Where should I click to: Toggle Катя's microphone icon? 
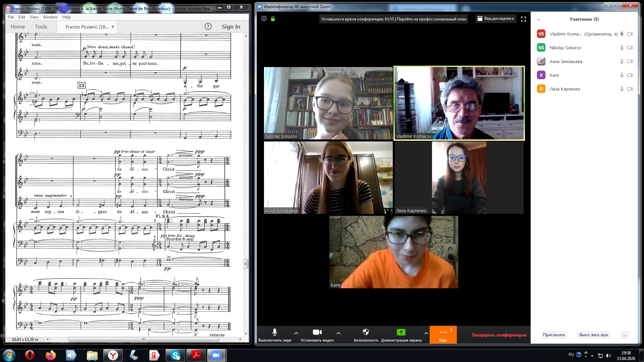622,75
